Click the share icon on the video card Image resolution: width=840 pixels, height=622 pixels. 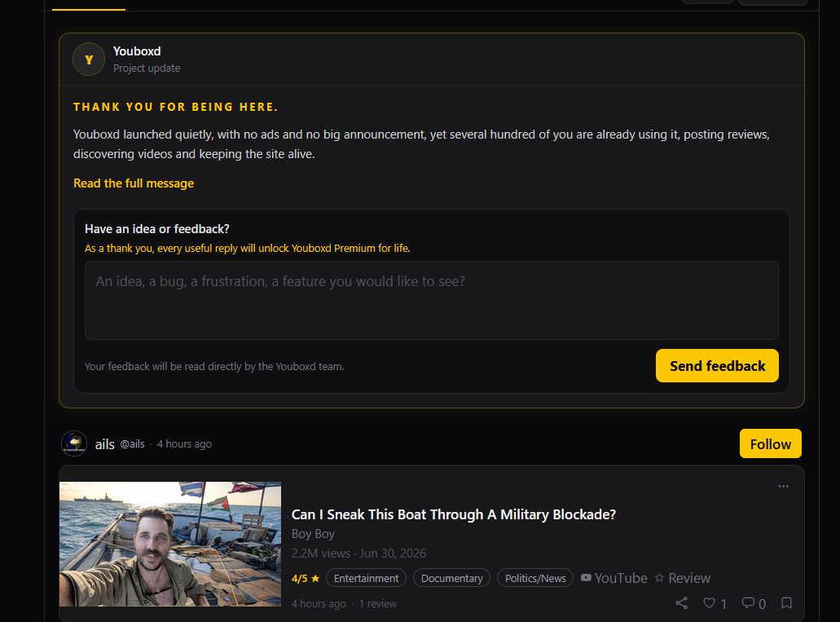coord(681,602)
